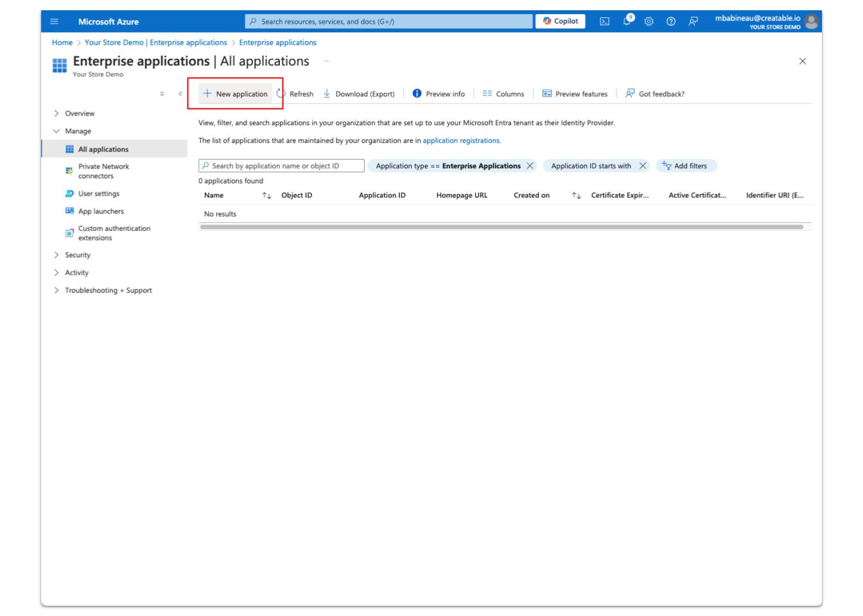Viewport: 863px width, 616px height.
Task: Open Preview info
Action: (x=439, y=94)
